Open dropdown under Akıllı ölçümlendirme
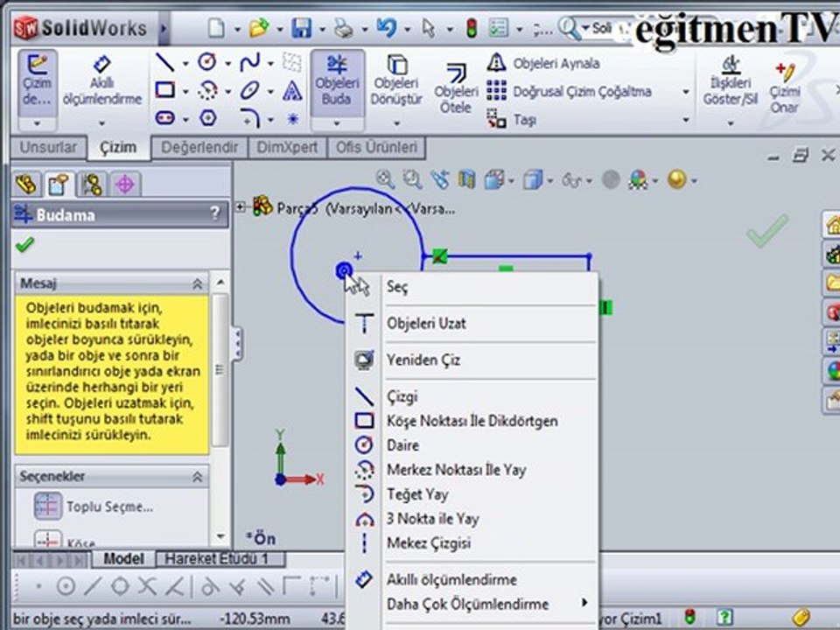This screenshot has width=840, height=630. pyautogui.click(x=101, y=123)
